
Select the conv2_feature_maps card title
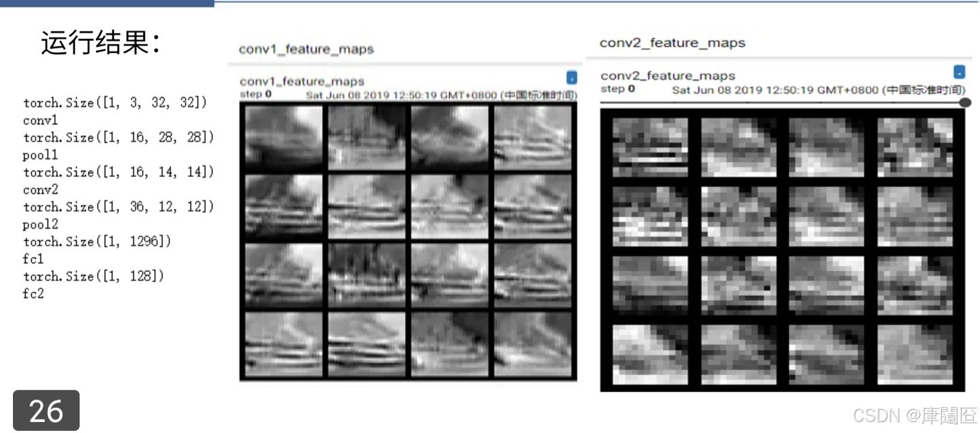(668, 76)
